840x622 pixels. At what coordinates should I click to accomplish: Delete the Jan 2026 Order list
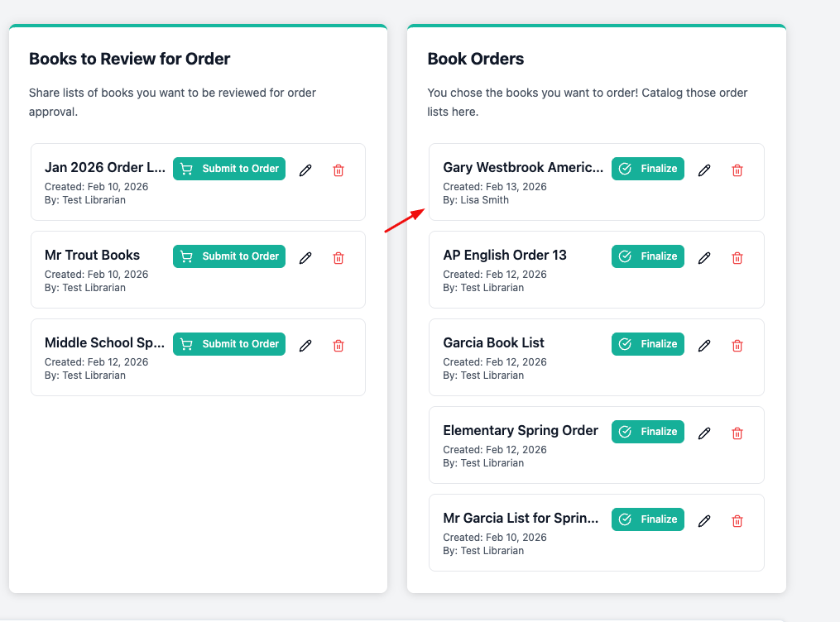coord(338,170)
